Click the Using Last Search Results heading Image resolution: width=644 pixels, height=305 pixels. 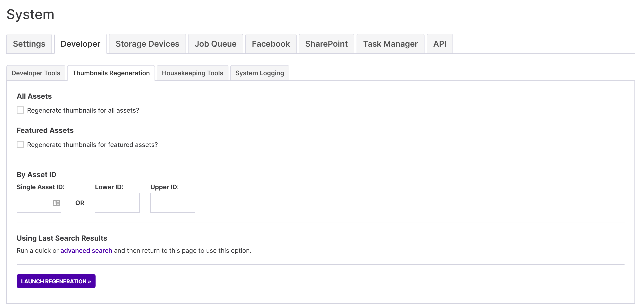[62, 238]
